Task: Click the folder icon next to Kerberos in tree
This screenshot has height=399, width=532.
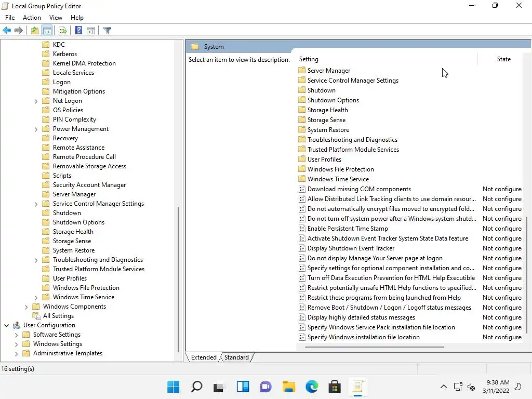Action: tap(46, 54)
